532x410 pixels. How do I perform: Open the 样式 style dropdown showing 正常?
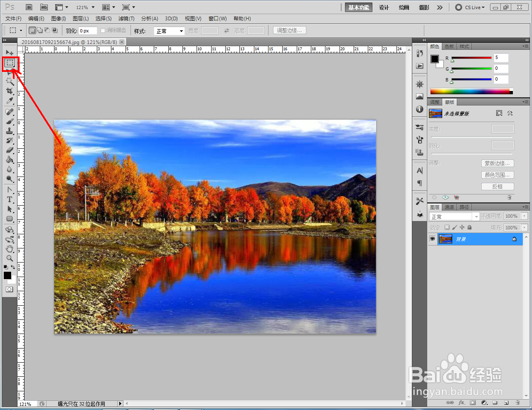click(x=169, y=31)
